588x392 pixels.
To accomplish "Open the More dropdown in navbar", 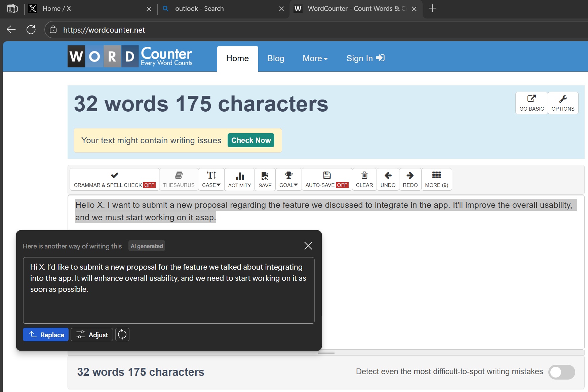I will click(315, 58).
